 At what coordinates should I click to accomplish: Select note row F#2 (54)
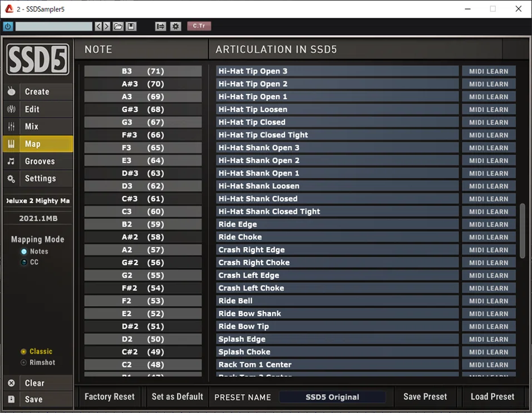pyautogui.click(x=143, y=288)
